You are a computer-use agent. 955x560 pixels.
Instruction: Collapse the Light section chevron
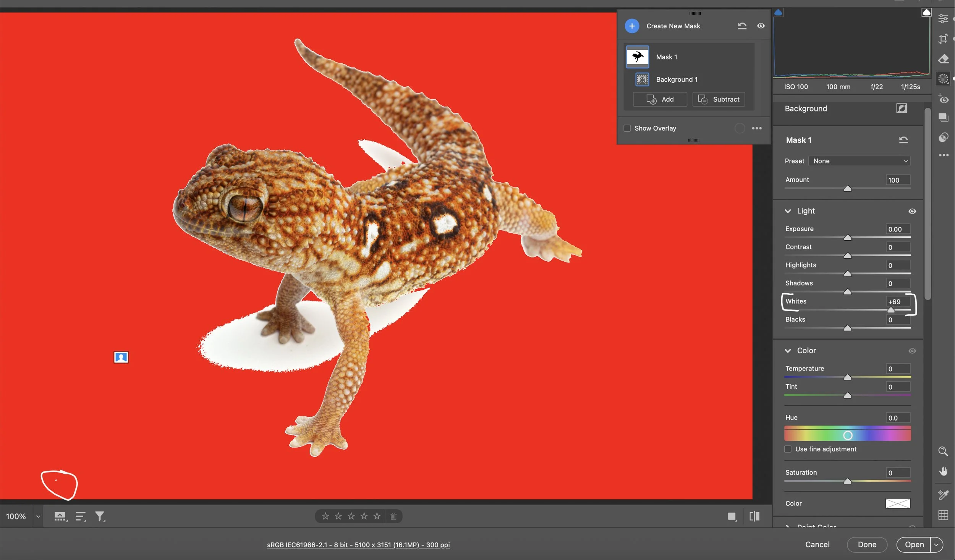tap(788, 211)
